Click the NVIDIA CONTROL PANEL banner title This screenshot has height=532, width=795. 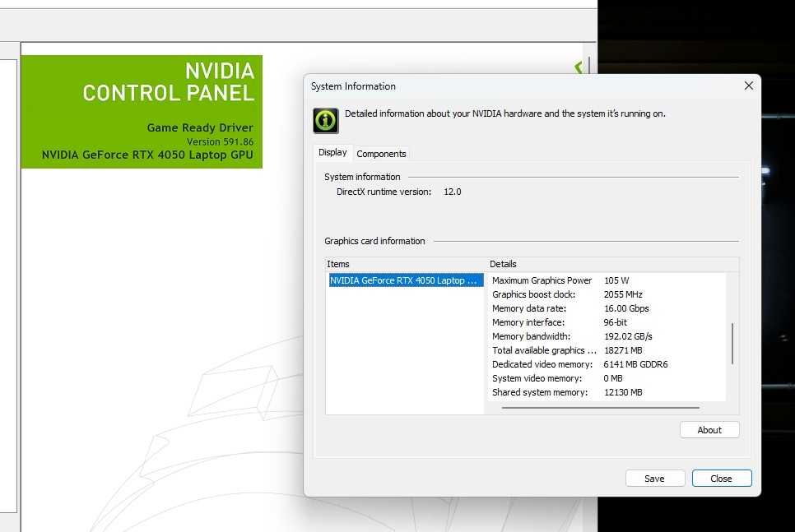pyautogui.click(x=169, y=82)
